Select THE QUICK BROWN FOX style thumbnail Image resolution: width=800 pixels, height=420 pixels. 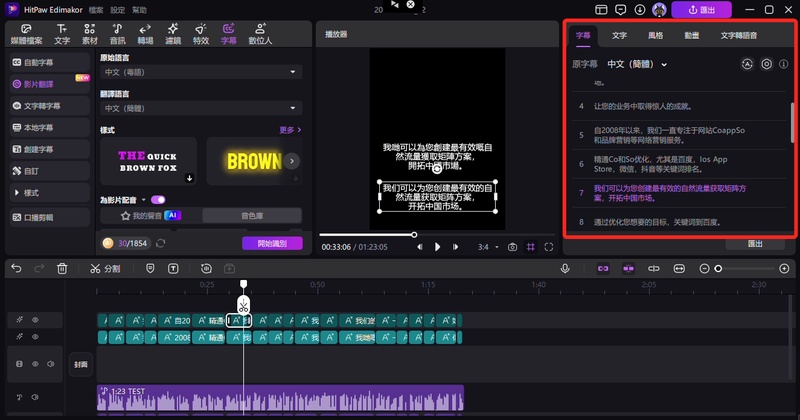coord(148,161)
